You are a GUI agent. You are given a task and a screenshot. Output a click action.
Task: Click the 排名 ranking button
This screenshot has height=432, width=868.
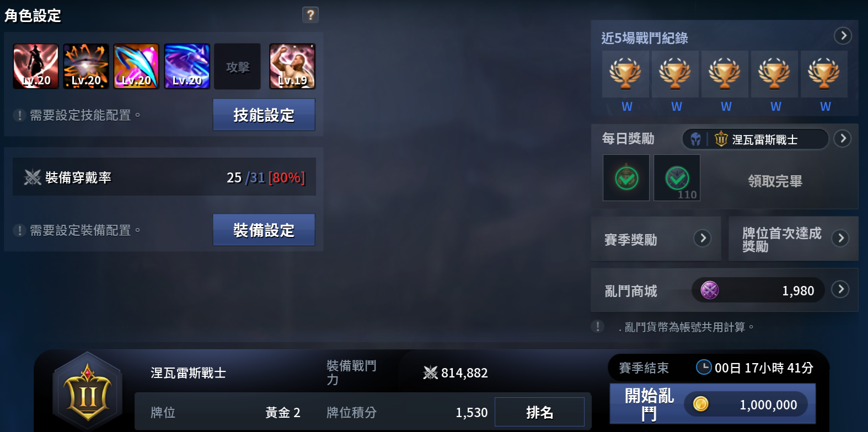(x=539, y=412)
